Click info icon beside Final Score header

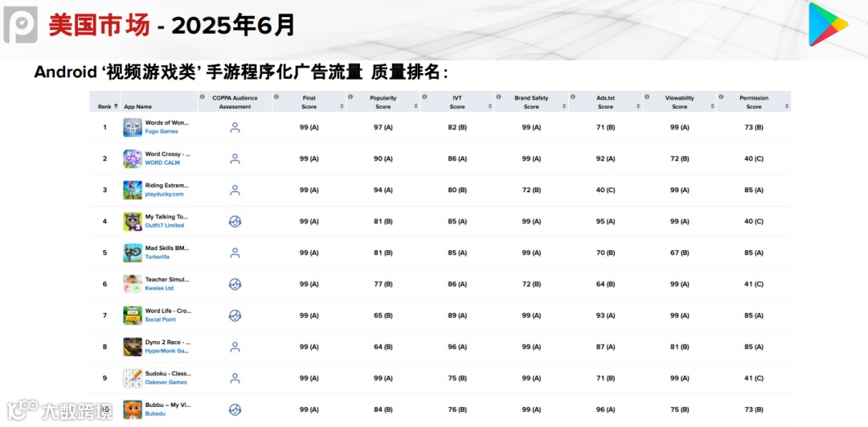(276, 97)
